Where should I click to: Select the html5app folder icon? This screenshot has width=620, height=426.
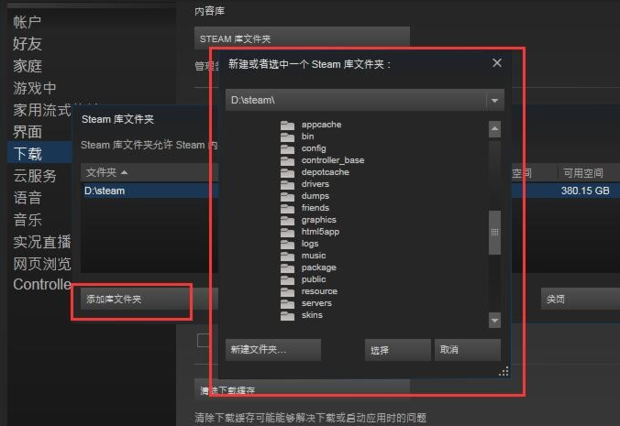click(287, 232)
